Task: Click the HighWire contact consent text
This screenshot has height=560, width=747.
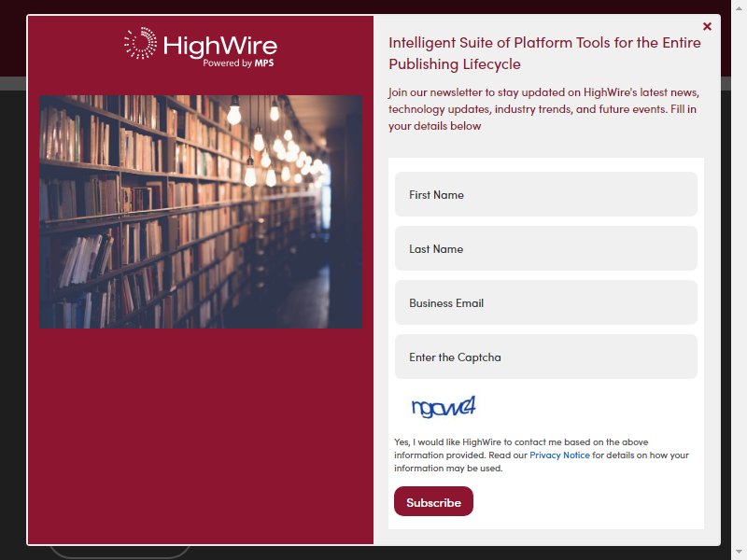Action: [x=542, y=455]
